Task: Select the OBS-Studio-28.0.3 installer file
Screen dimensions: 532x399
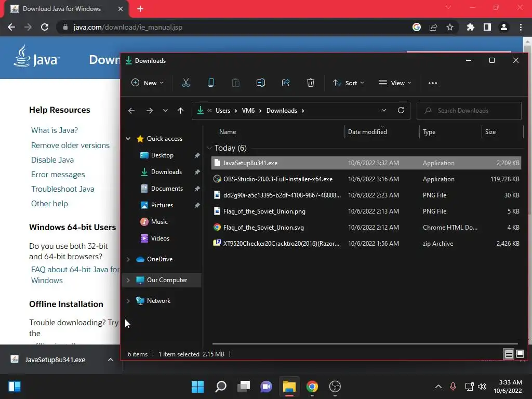Action: coord(366,179)
